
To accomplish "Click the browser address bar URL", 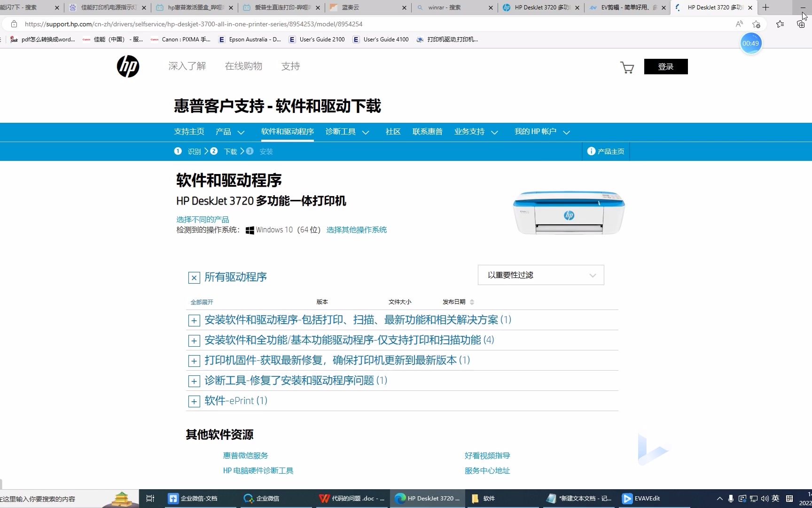I will tap(194, 24).
